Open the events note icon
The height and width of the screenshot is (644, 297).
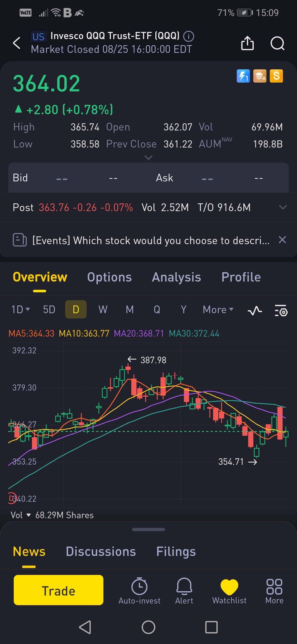pos(20,240)
